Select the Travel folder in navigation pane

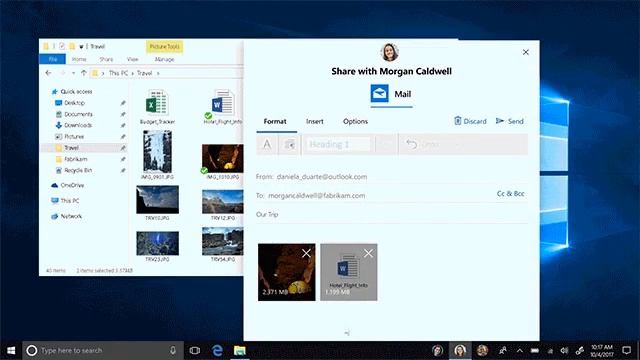pos(83,148)
